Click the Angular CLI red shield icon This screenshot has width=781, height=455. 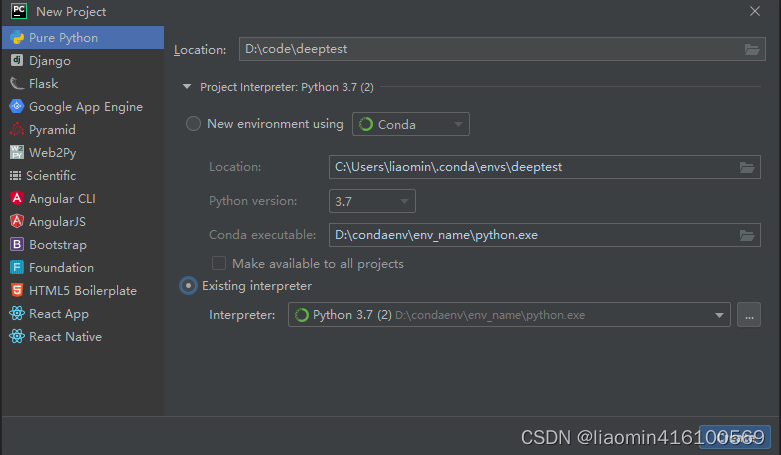click(x=17, y=198)
